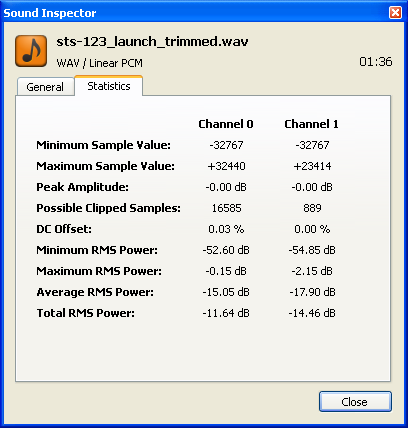Click Channel 0 total RMS -11.64 dB
Screen dimensions: 408x428
226,313
